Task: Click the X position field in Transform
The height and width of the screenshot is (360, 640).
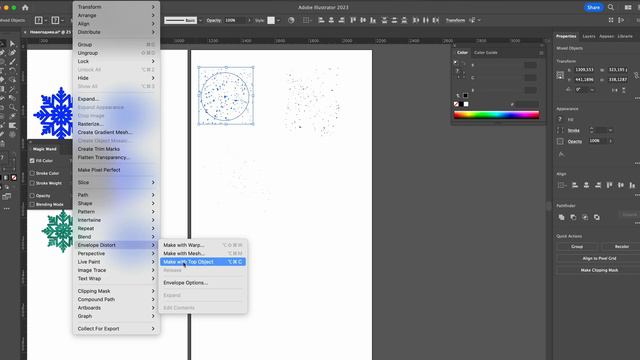Action: point(584,70)
